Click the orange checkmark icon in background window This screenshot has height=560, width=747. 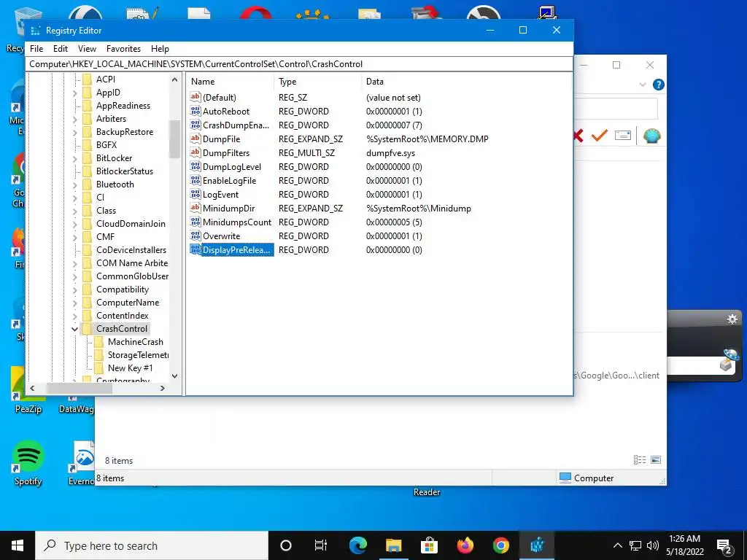[600, 136]
